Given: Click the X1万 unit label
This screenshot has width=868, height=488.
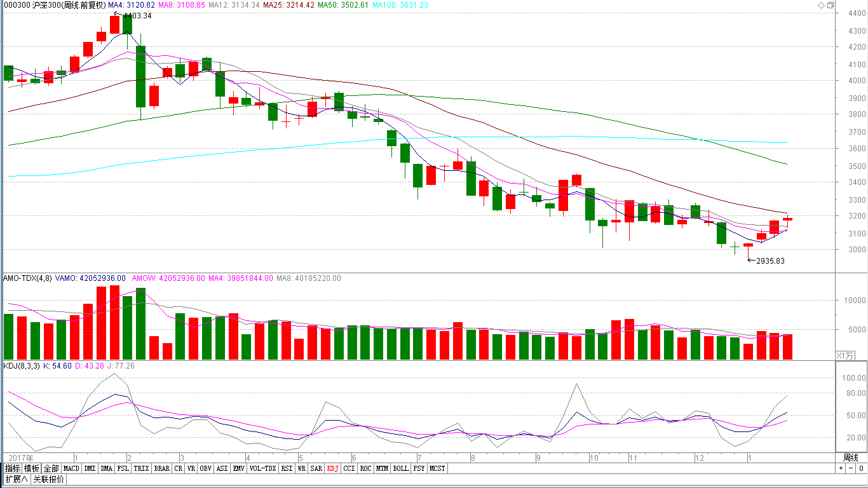Looking at the screenshot, I should click(845, 355).
